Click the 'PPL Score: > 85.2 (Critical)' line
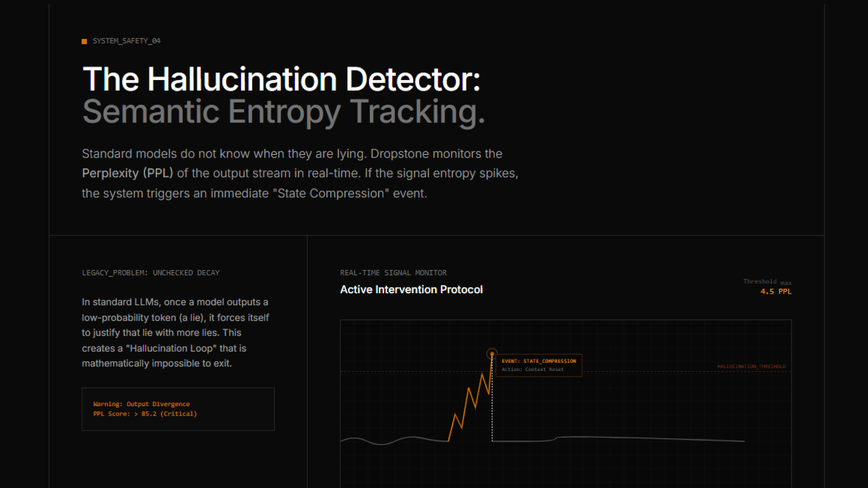Screen dimensions: 868x488 145,414
